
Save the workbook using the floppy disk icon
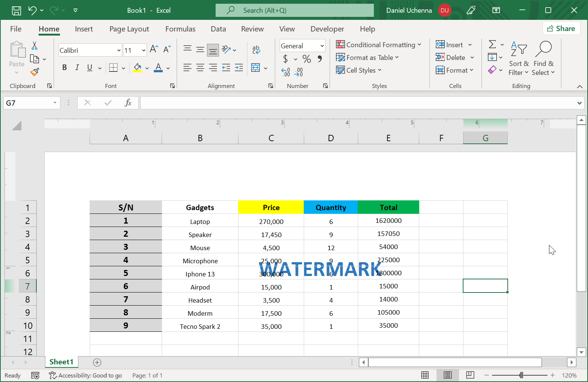point(16,10)
